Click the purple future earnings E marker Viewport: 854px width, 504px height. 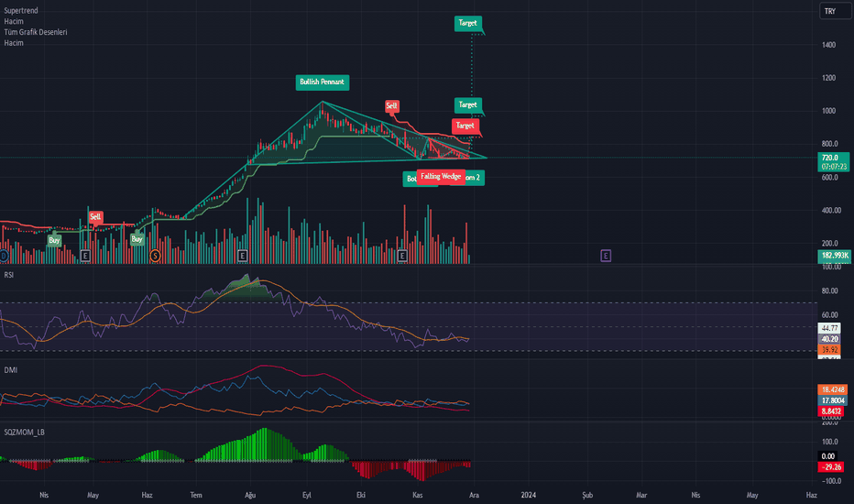coord(606,256)
